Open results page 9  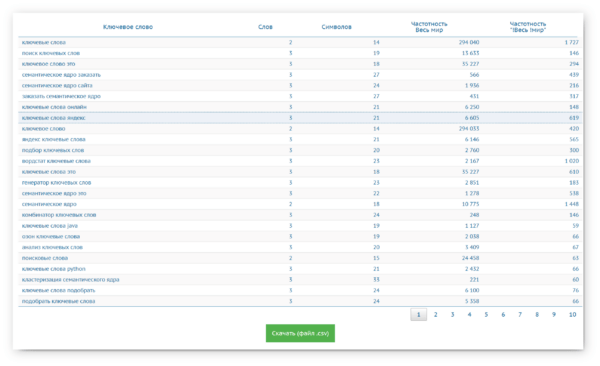(x=554, y=315)
